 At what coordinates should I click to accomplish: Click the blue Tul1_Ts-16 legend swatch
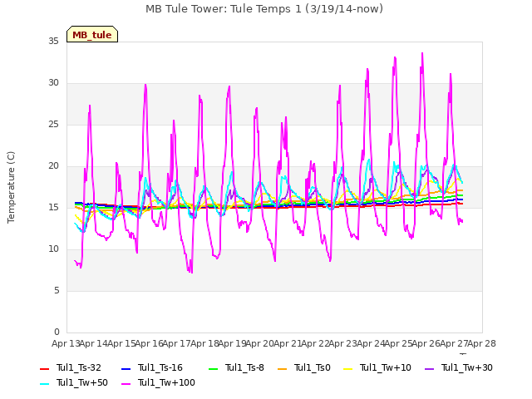(x=126, y=369)
